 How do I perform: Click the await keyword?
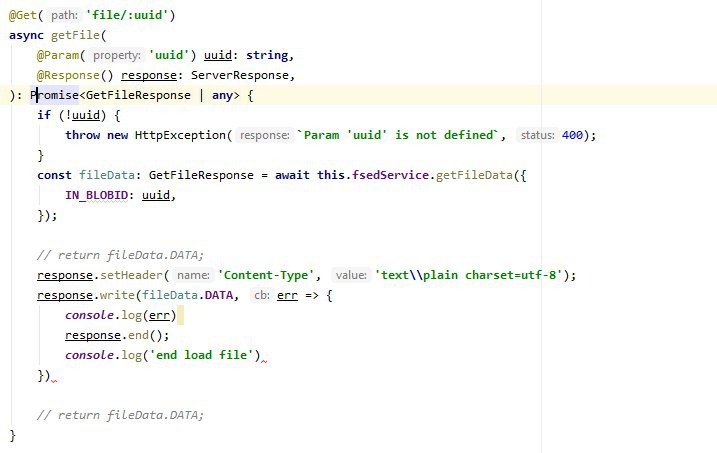[292, 176]
